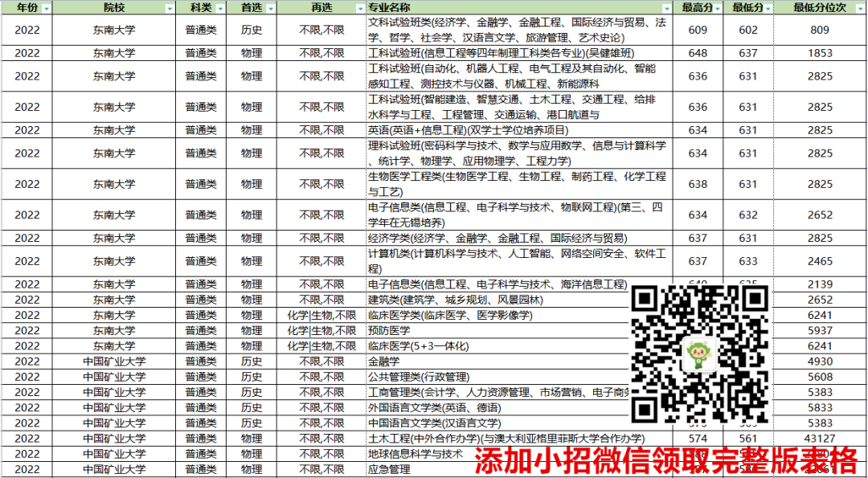The width and height of the screenshot is (868, 478).
Task: Select the 临床医学(5+3一体化) cell
Action: click(417, 346)
